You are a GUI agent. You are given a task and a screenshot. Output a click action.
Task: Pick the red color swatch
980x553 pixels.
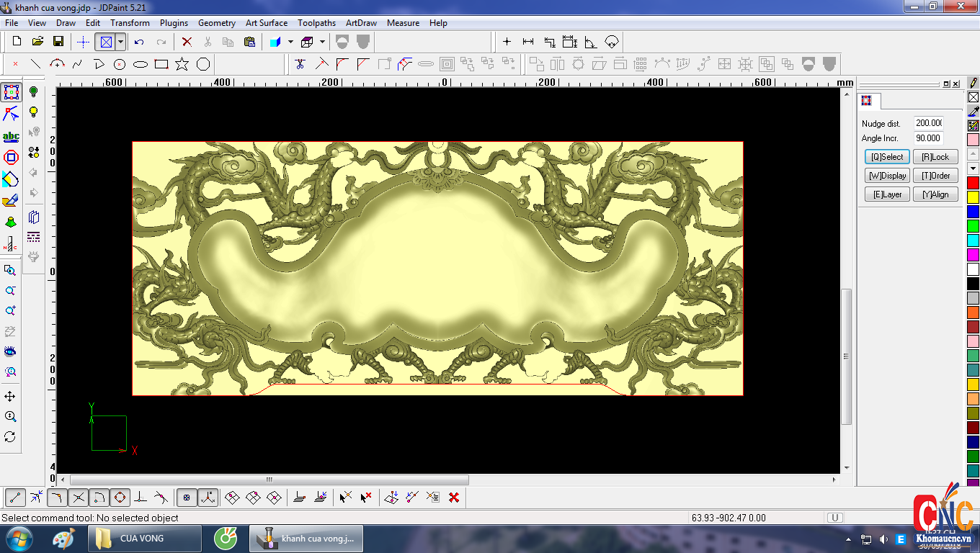pos(973,183)
